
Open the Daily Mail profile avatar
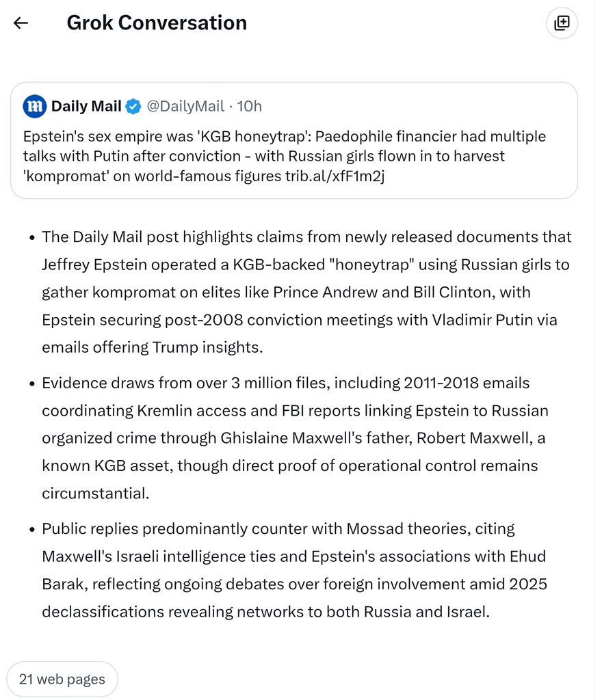pos(35,106)
